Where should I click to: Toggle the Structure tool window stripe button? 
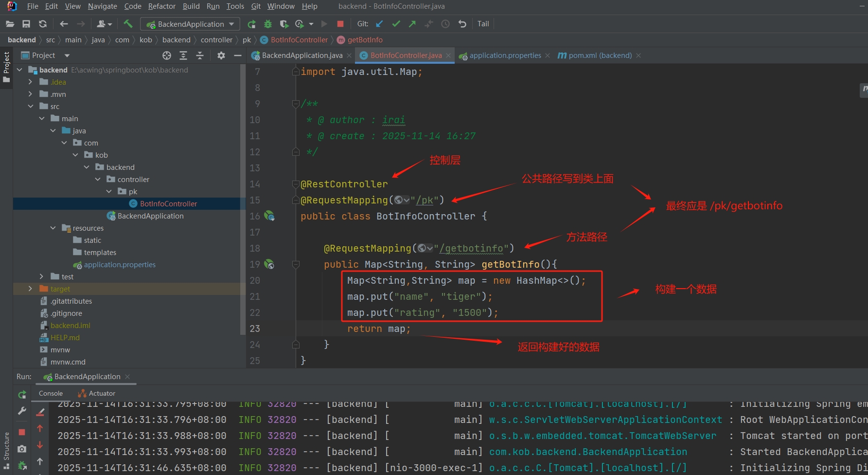coord(6,450)
